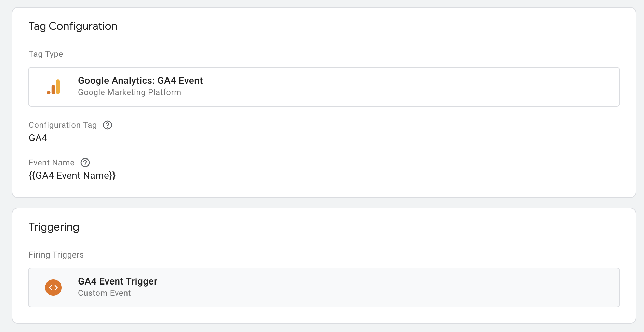Click the {{GA4 Event Name}} value

[72, 176]
